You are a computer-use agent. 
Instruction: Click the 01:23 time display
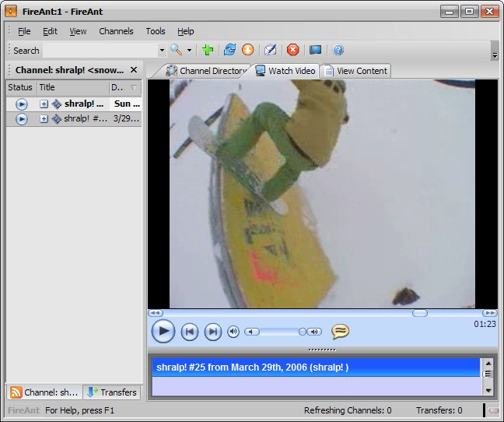point(485,324)
